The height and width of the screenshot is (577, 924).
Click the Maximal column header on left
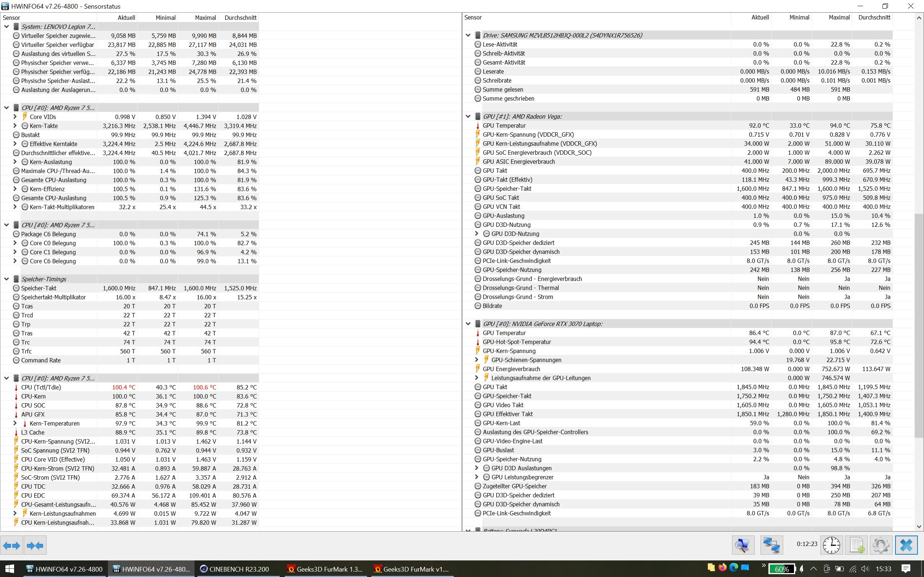[x=205, y=18]
